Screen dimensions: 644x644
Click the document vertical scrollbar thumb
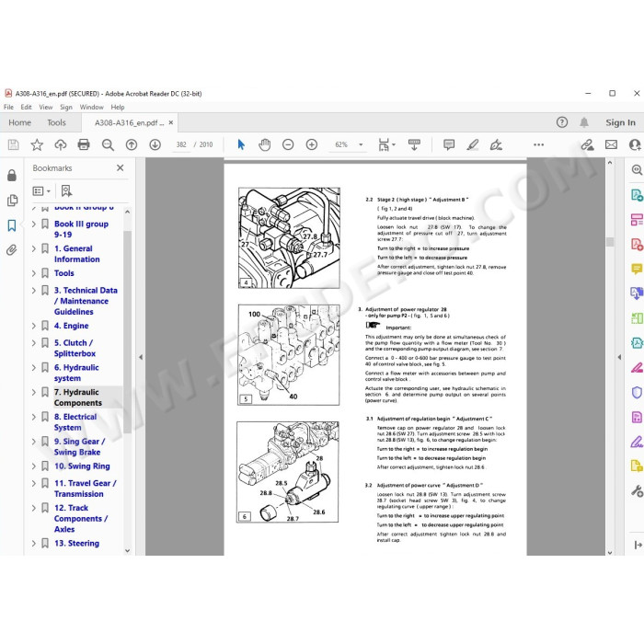point(610,242)
